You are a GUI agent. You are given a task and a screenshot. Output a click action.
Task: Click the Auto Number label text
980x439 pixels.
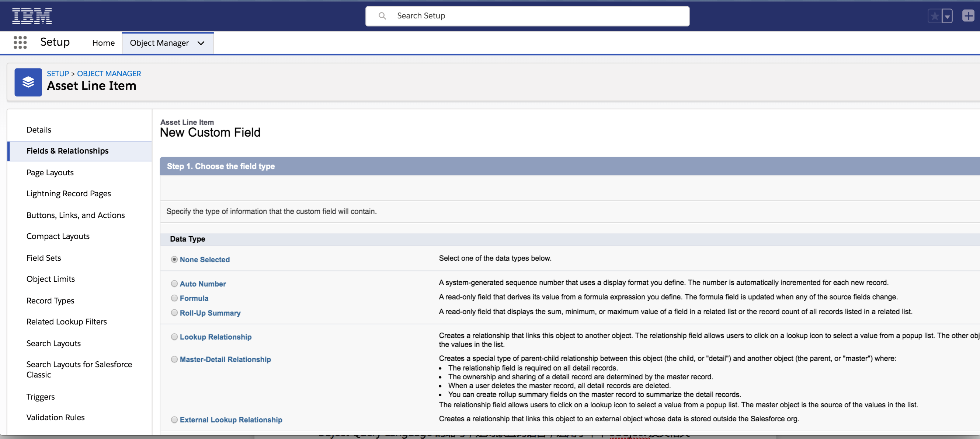[x=203, y=284]
